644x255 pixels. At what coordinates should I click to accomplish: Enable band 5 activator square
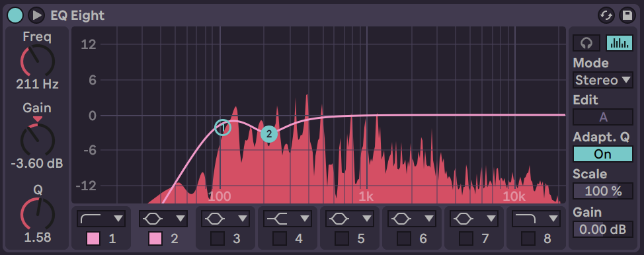342,238
